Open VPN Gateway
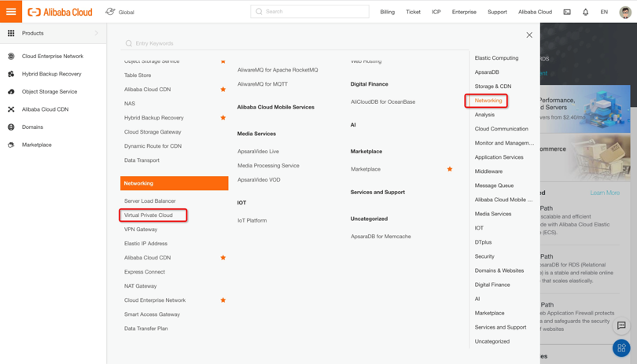 tap(141, 229)
